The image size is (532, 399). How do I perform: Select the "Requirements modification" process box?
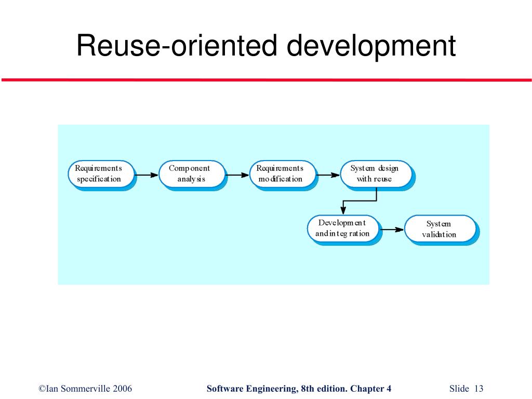(x=283, y=174)
